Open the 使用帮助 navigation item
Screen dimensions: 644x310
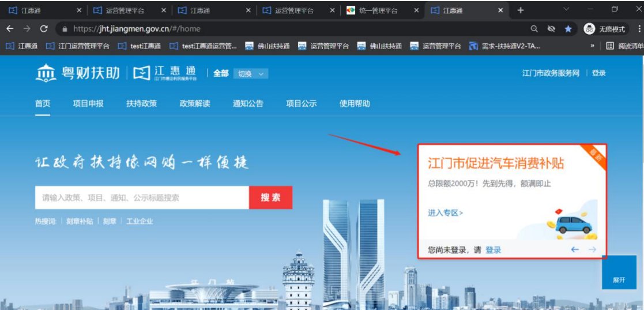[x=355, y=103]
